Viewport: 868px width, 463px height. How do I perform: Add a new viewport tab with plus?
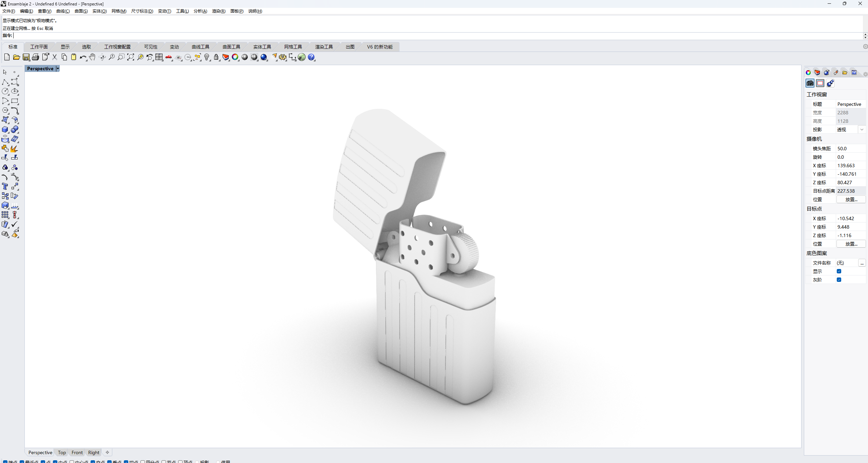tap(108, 452)
